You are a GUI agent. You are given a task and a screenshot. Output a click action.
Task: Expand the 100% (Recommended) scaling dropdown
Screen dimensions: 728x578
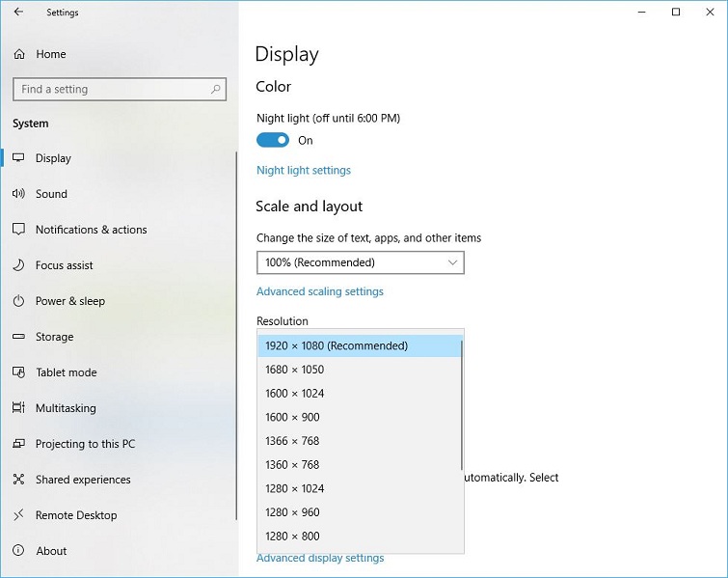pyautogui.click(x=360, y=262)
